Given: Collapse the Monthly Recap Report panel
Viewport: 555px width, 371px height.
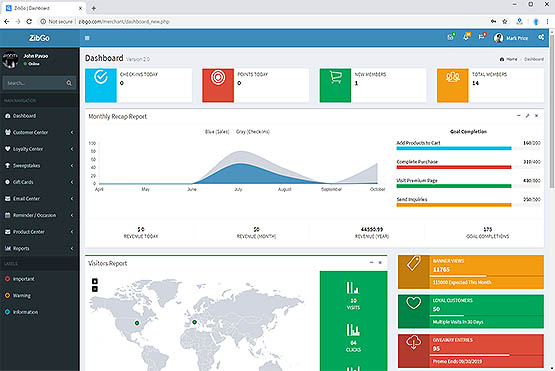Looking at the screenshot, I should [x=519, y=116].
